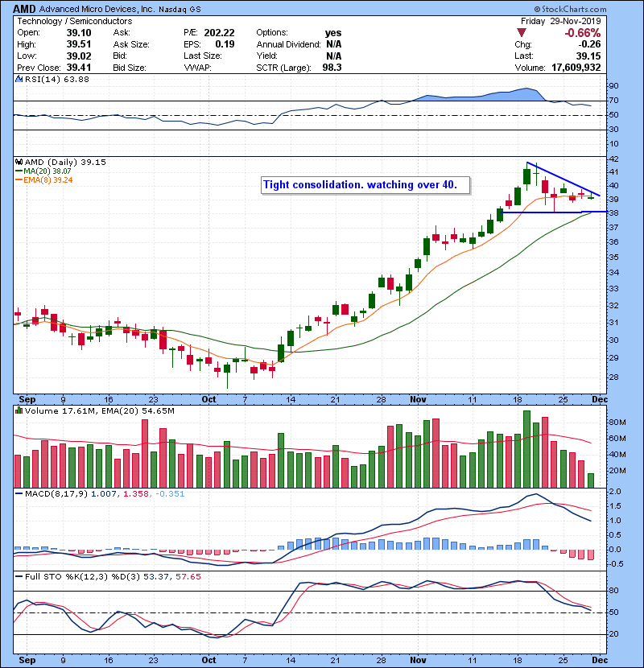Click the 80M label on volume axis
The image size is (644, 668).
click(617, 423)
